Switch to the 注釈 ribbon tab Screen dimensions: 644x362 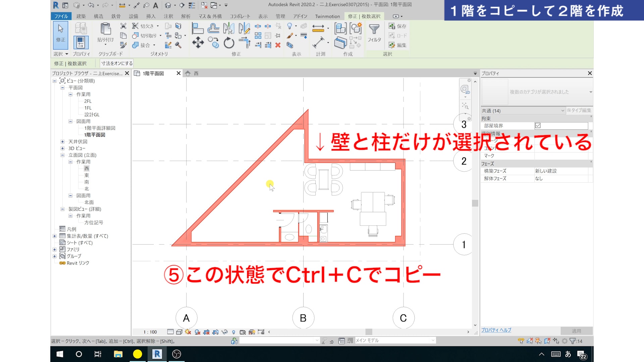[168, 16]
